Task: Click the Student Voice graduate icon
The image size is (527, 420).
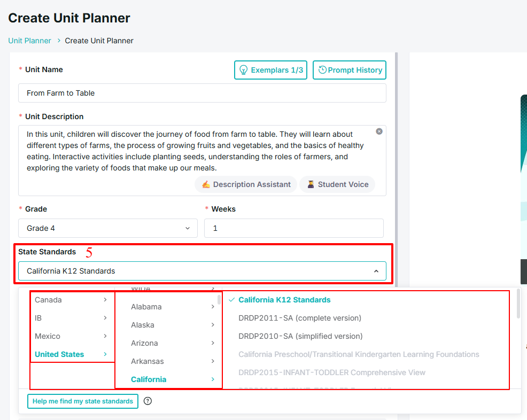Action: [x=311, y=184]
